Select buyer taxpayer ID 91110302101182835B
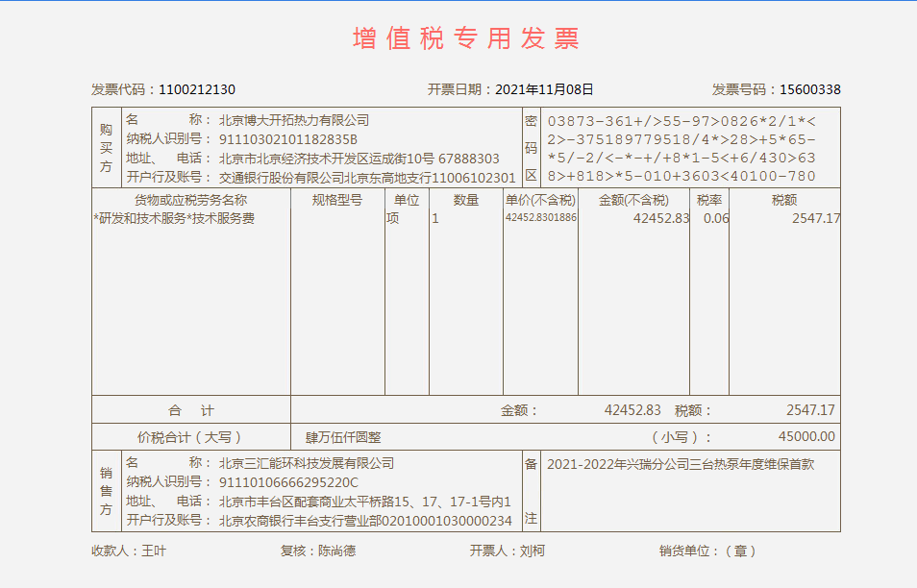 (288, 139)
